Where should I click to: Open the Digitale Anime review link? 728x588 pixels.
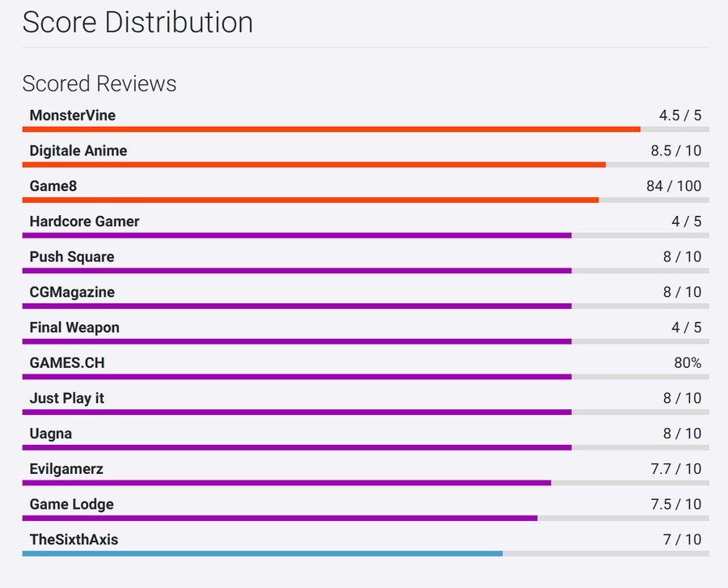78,150
